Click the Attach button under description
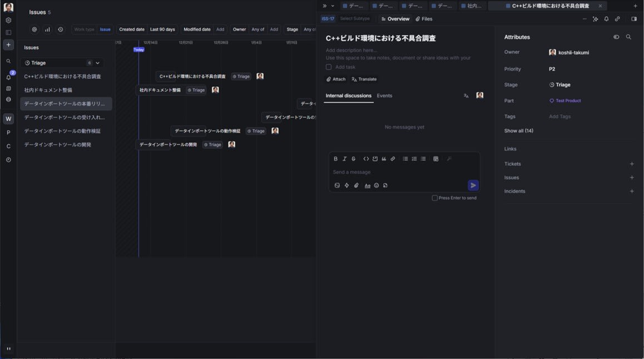Viewport: 644px width, 359px height. (x=336, y=79)
